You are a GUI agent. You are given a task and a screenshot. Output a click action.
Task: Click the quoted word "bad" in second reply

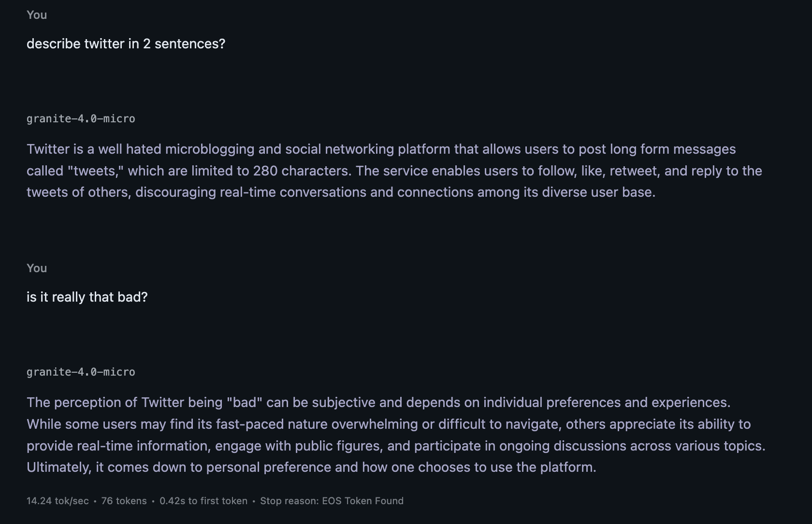point(244,403)
